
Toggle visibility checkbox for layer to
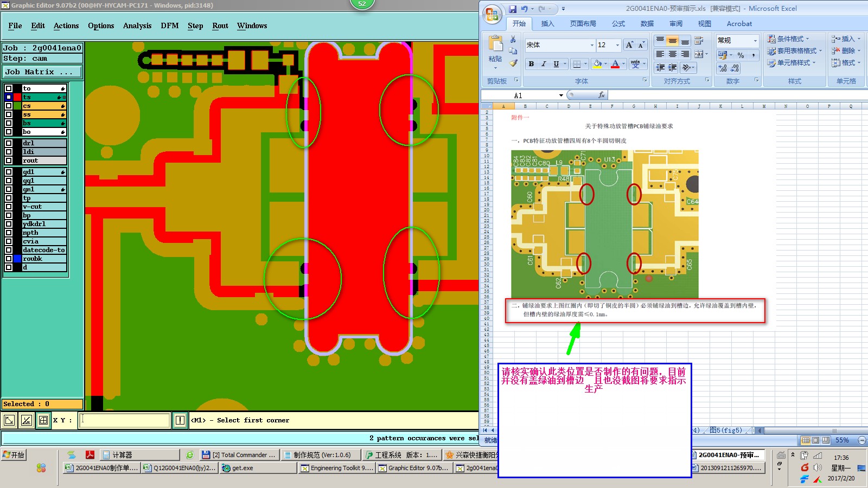pyautogui.click(x=9, y=88)
